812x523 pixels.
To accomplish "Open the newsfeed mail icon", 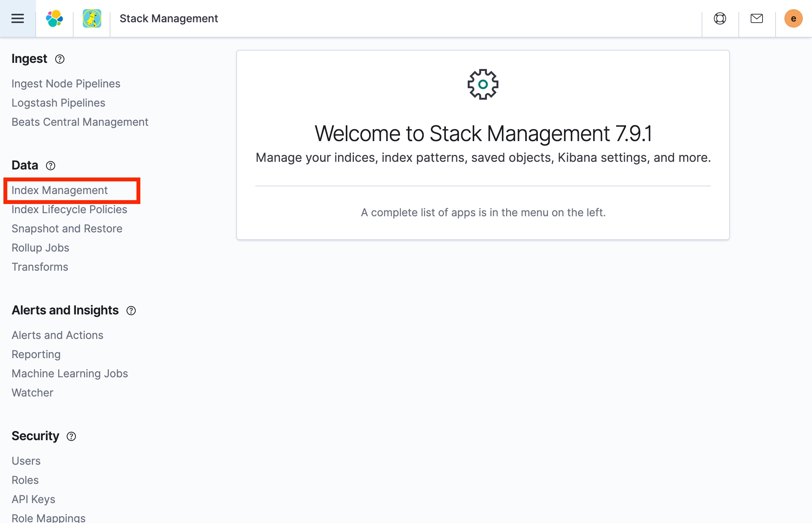I will [757, 18].
